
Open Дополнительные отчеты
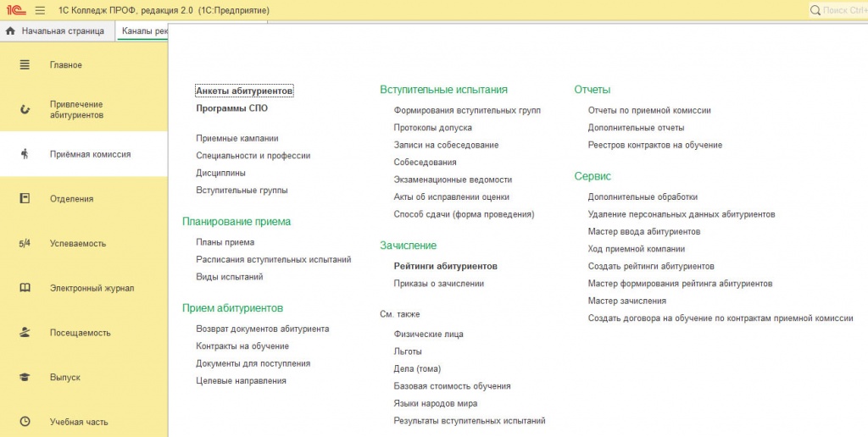(636, 128)
